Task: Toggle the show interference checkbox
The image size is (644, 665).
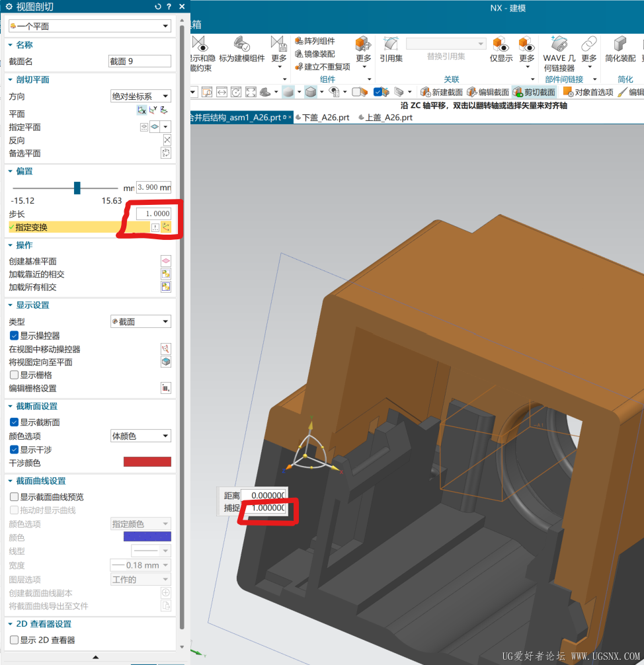Action: click(x=14, y=450)
